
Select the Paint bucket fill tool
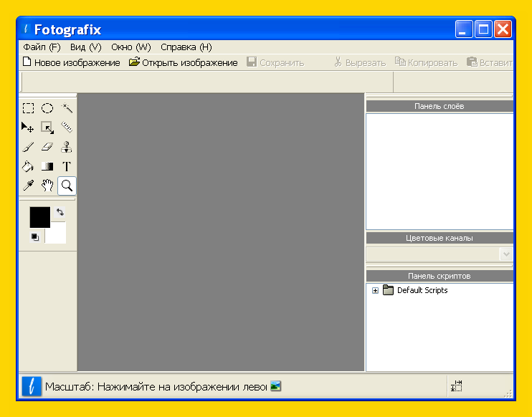coord(28,166)
